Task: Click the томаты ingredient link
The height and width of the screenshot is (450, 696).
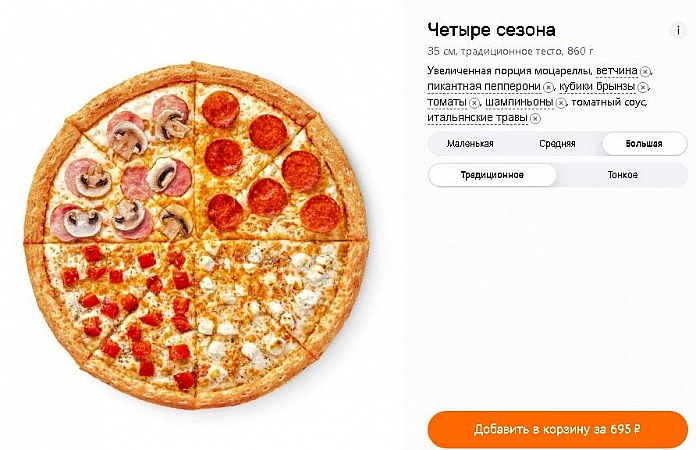Action: coord(447,102)
